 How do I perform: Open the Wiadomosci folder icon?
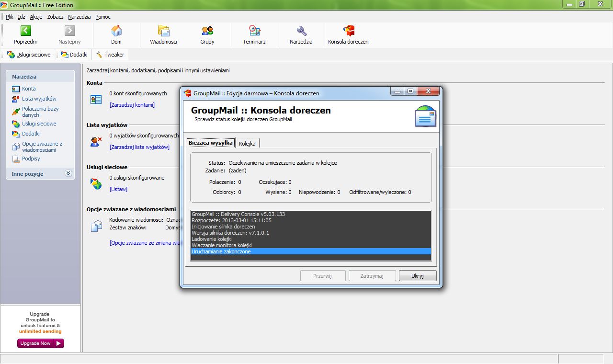(164, 31)
